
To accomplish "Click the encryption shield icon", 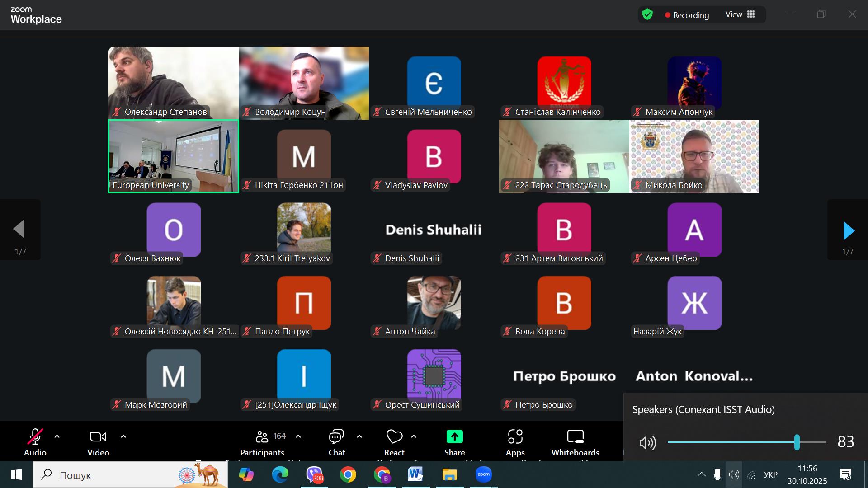I will tap(647, 14).
